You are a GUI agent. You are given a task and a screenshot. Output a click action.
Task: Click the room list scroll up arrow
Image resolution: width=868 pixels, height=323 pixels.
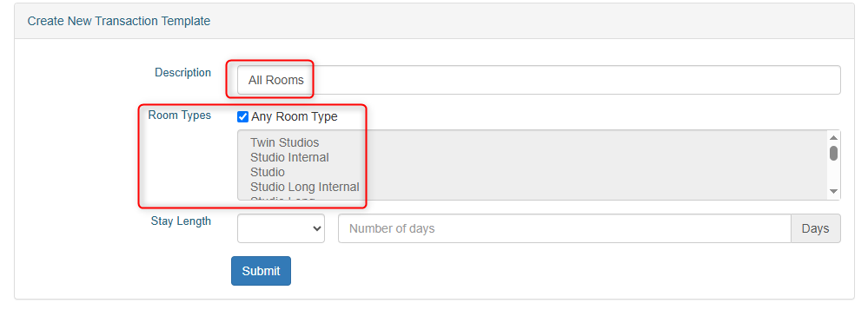point(833,137)
